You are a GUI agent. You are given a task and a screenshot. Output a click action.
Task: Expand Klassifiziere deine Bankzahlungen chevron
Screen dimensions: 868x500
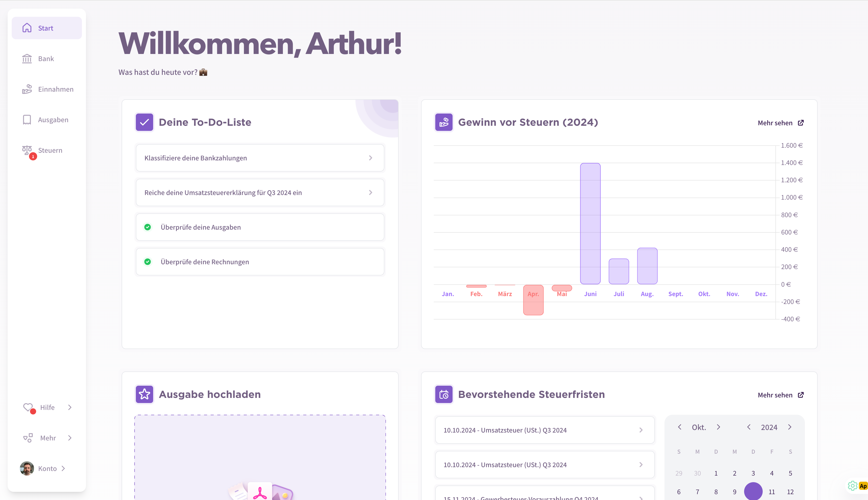point(371,158)
